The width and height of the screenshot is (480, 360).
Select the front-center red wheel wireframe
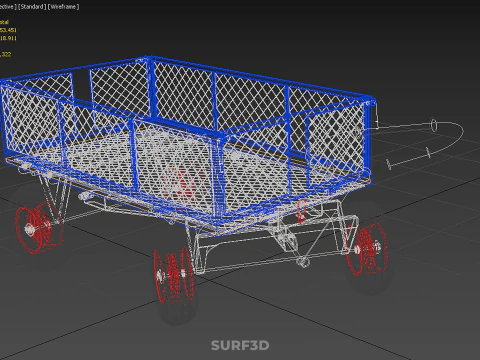pyautogui.click(x=174, y=275)
